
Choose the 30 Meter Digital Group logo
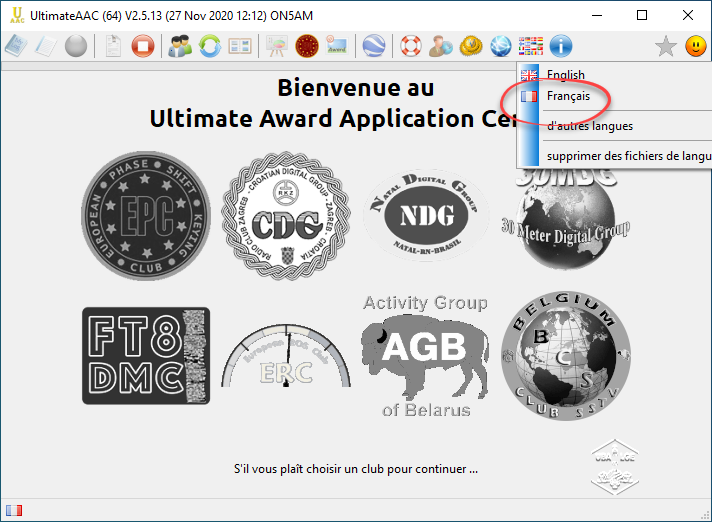click(566, 219)
